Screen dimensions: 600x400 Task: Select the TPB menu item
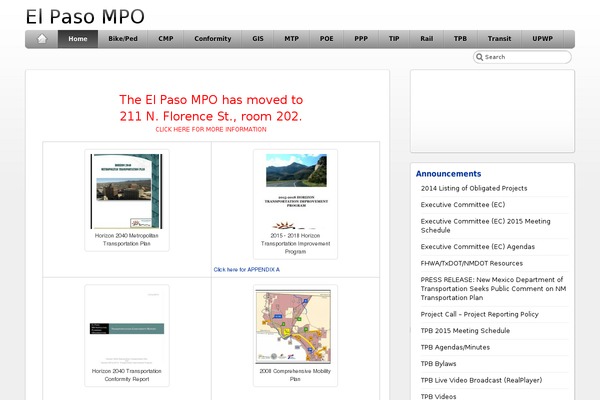point(460,39)
